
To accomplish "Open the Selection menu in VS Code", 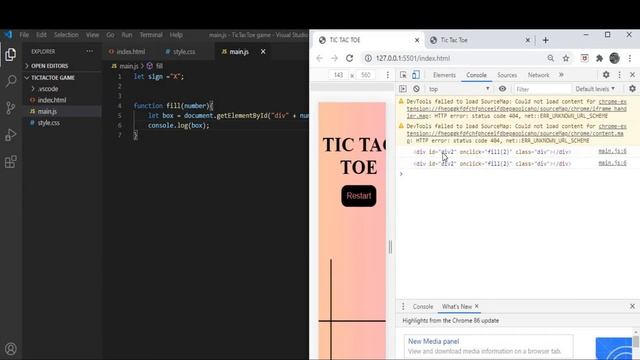I will coord(66,35).
